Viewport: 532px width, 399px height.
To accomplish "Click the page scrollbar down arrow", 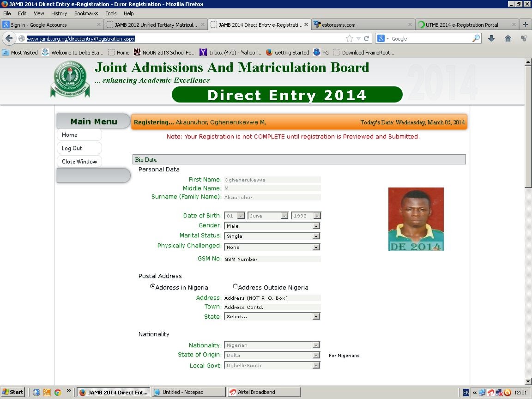I will pyautogui.click(x=528, y=381).
